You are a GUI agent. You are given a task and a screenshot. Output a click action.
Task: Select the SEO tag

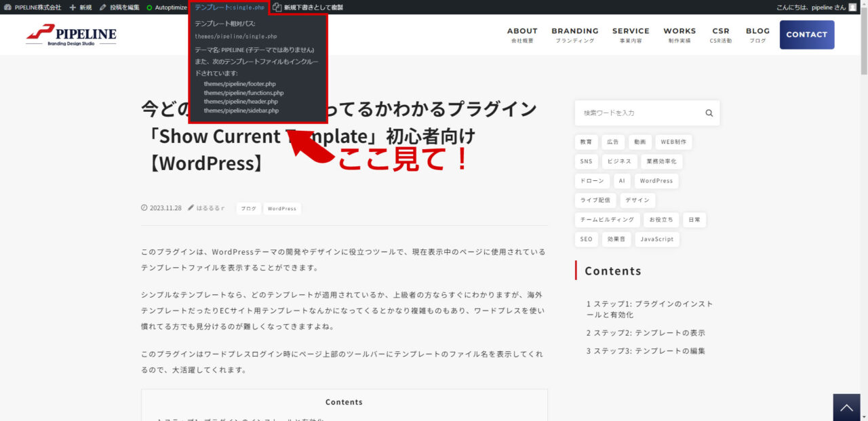(586, 239)
